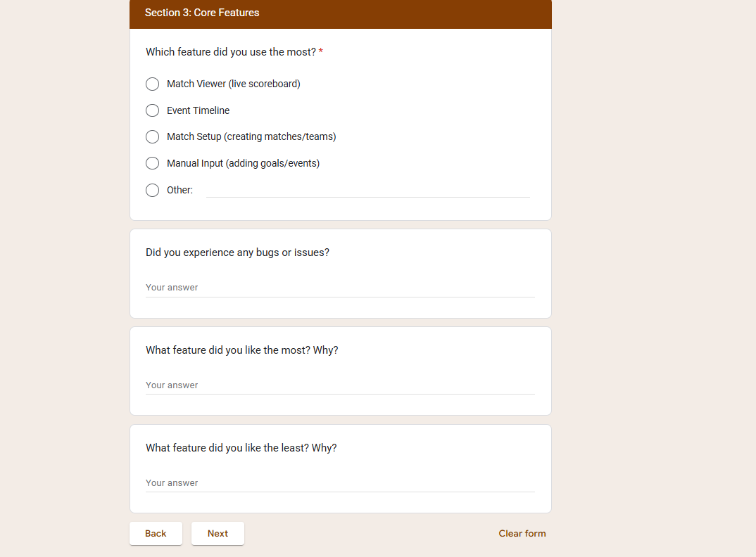The image size is (756, 557).
Task: Choose the Other radio circle
Action: (152, 190)
